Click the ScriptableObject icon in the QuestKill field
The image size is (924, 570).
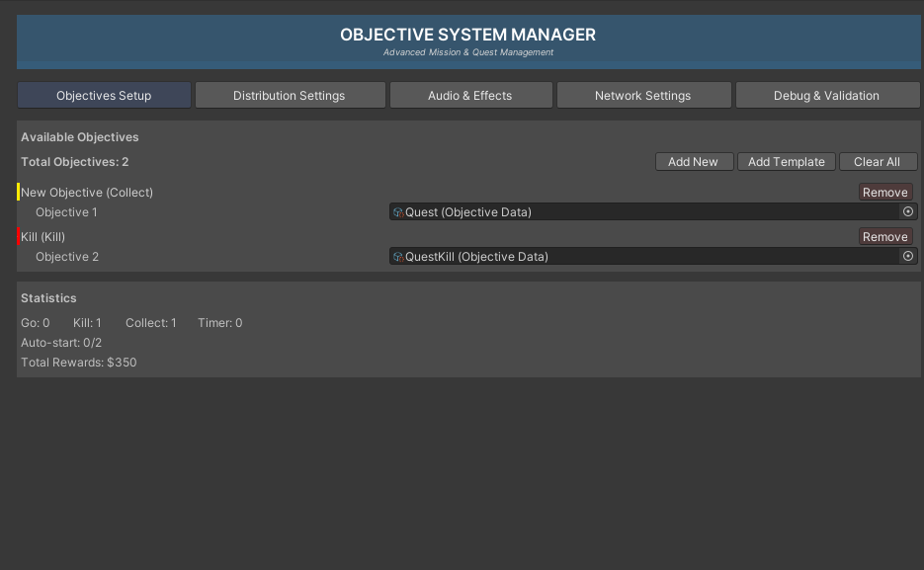(x=396, y=256)
